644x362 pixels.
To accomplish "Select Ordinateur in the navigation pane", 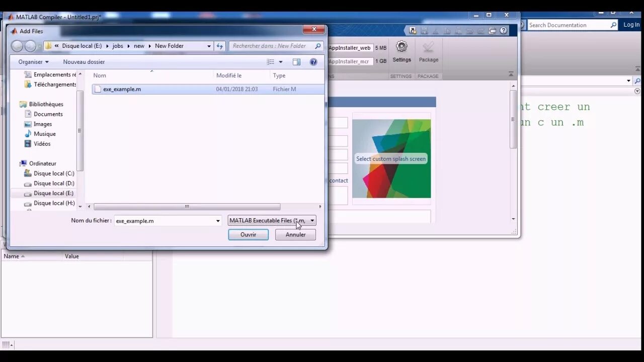I will pos(38,163).
